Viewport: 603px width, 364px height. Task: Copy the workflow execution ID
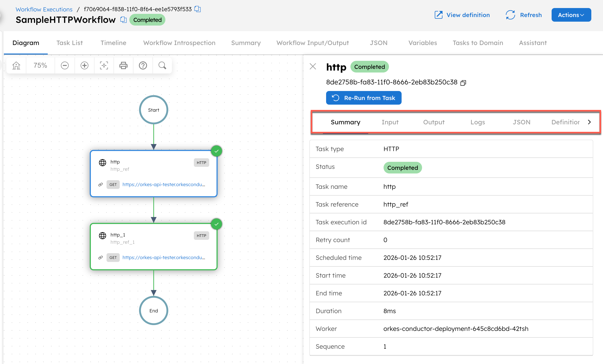coord(197,9)
